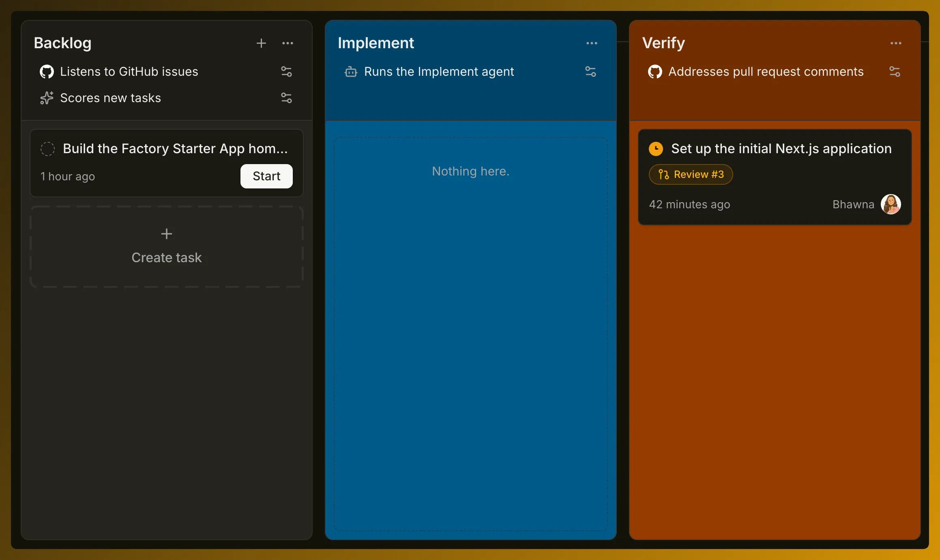Open the Review #3 pull request badge

[691, 174]
